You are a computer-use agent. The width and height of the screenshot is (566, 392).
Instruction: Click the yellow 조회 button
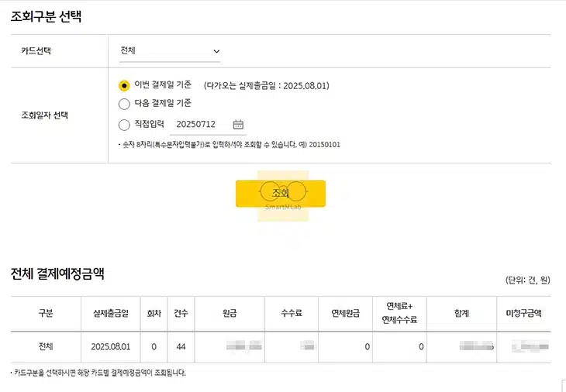(281, 194)
